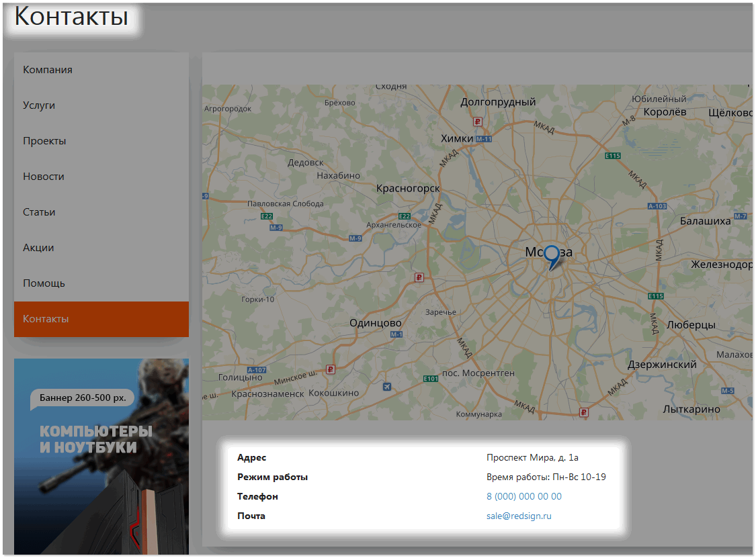Click the sale@redsign.ru email link
Screen dimensions: 756x558
pos(519,516)
